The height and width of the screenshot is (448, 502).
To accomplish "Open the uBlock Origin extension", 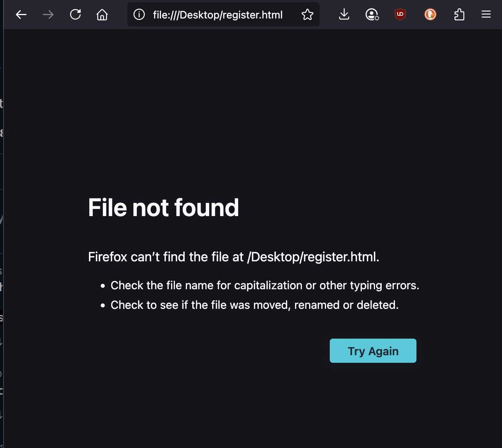I will coord(400,15).
